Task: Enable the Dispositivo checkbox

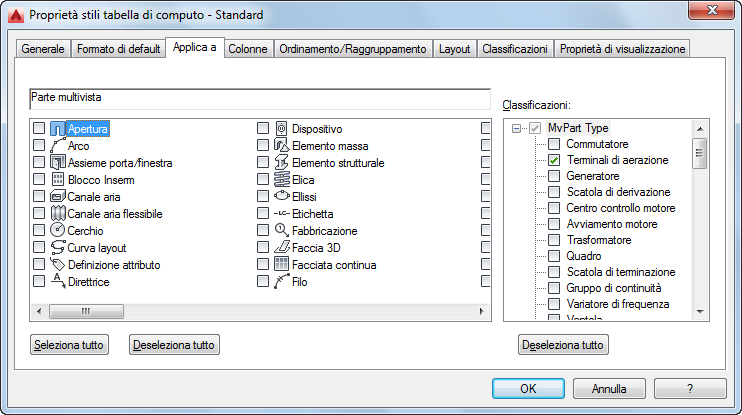Action: click(263, 129)
